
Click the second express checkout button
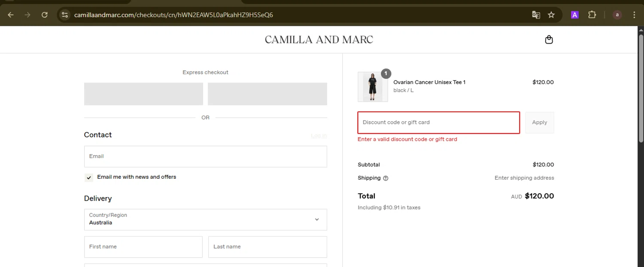[x=267, y=94]
